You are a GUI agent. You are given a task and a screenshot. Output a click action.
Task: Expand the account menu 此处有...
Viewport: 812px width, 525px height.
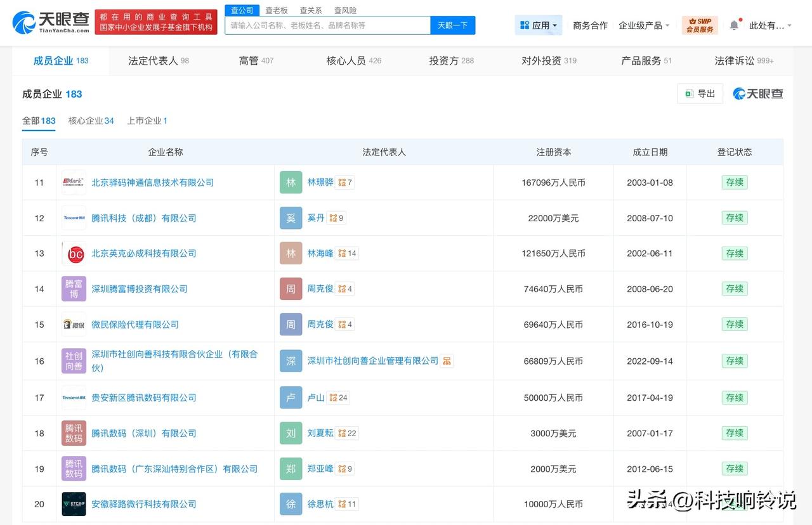tap(770, 25)
